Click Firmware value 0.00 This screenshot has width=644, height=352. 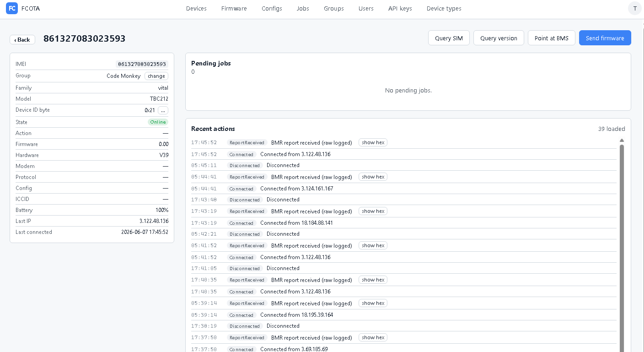tap(163, 144)
